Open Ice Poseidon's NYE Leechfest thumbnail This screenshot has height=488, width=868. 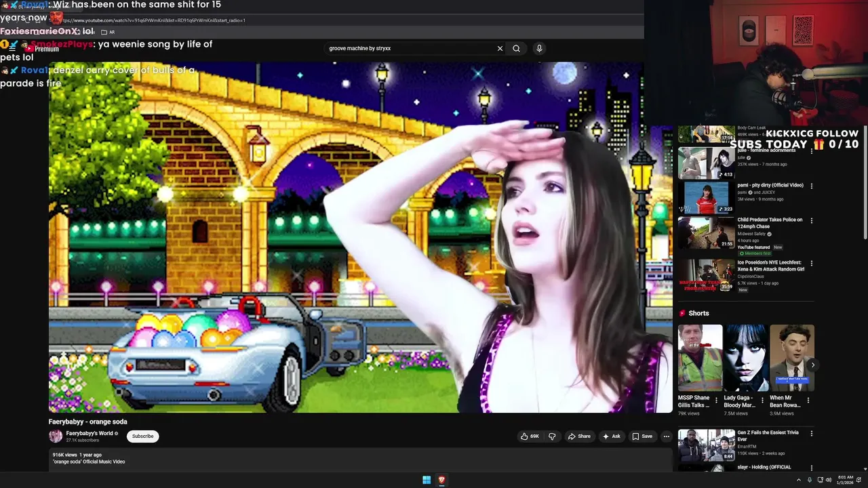click(706, 275)
